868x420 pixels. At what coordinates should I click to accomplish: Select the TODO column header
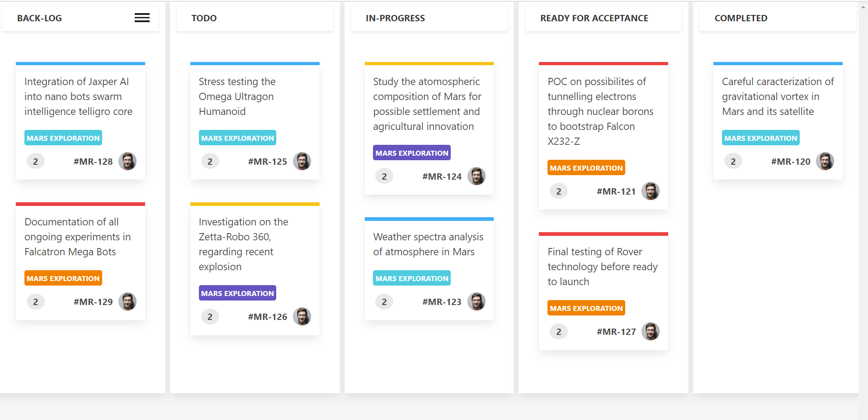click(x=204, y=18)
